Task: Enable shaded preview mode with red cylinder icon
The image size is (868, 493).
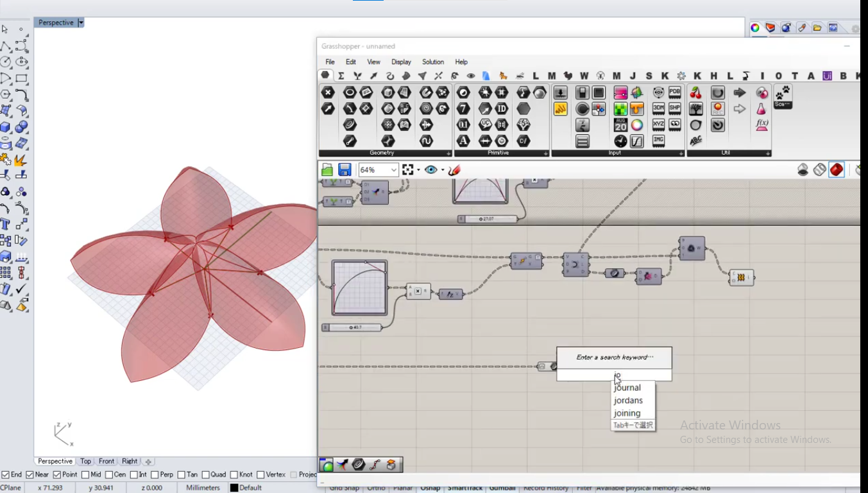Action: point(837,169)
